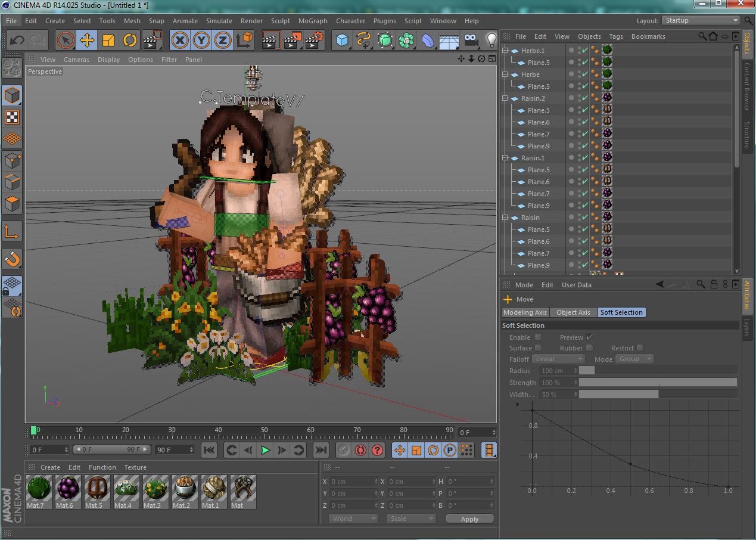Open the deformer objects icon
The image size is (756, 540).
[x=428, y=41]
